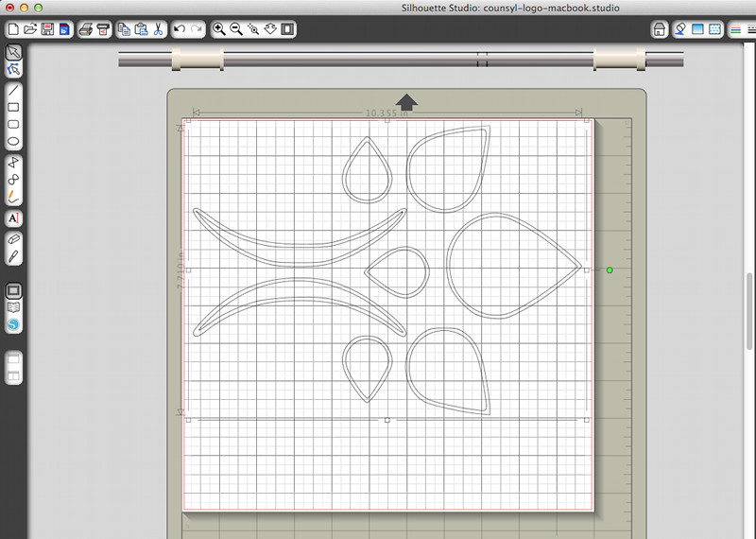Send to Silhouette cutter
The image size is (756, 539).
click(103, 29)
